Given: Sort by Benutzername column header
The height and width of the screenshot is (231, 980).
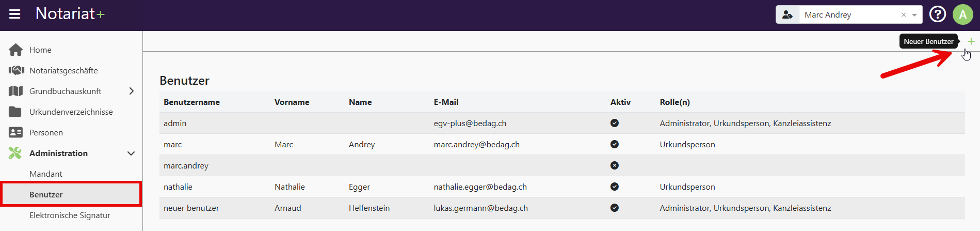Looking at the screenshot, I should [x=191, y=102].
